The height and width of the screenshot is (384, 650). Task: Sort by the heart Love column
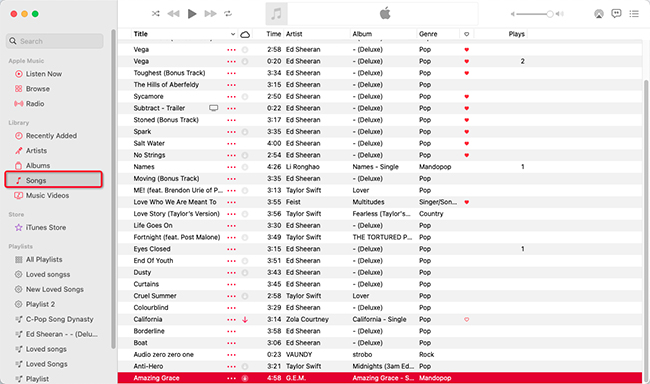click(x=466, y=34)
